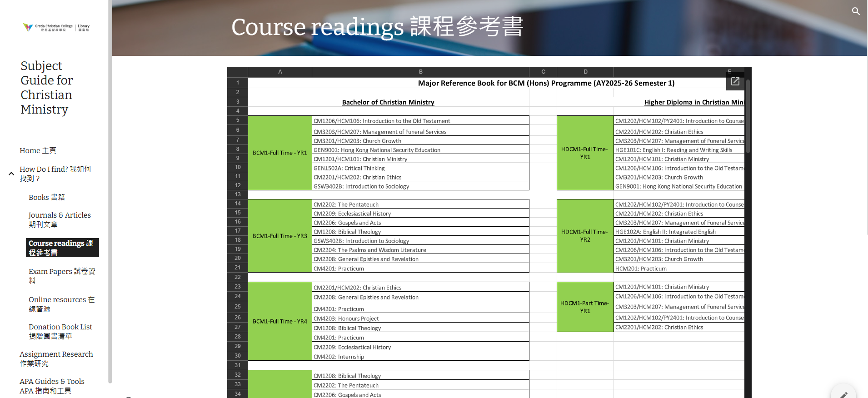Viewport: 868px width, 398px height.
Task: Open spreadsheet in new window icon
Action: (735, 82)
